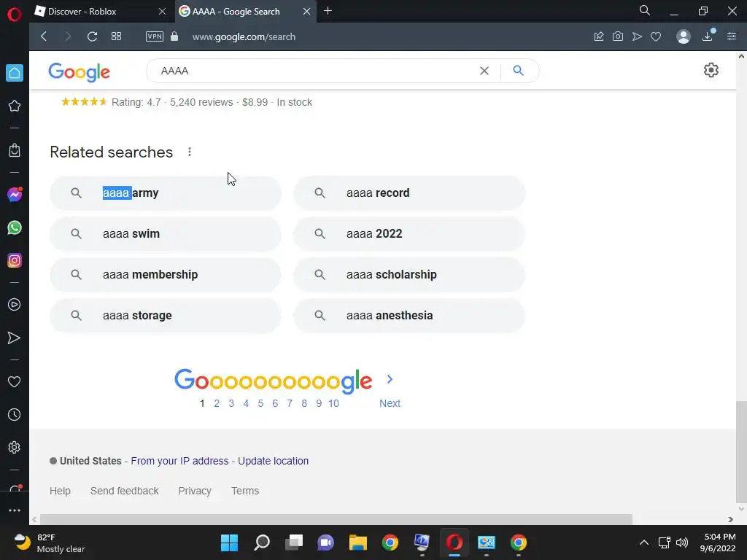This screenshot has height=560, width=747.
Task: Open volume control in system tray
Action: [682, 542]
